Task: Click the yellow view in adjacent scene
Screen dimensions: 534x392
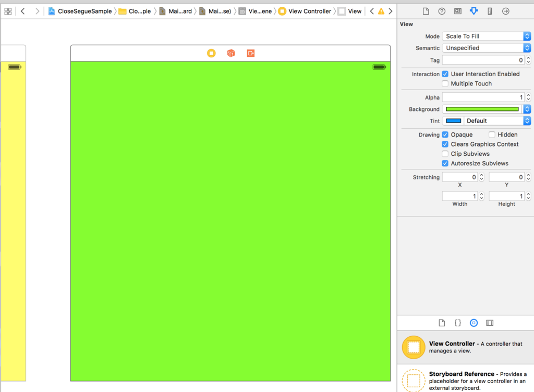Action: [13, 221]
